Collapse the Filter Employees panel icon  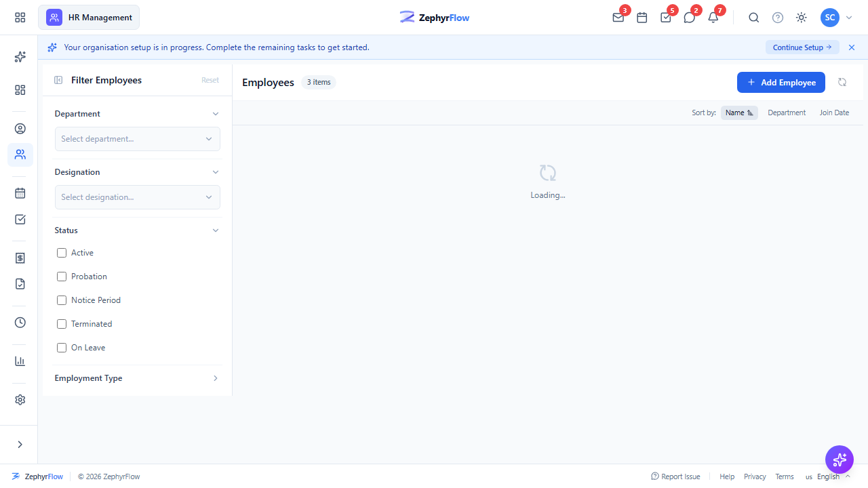point(58,80)
